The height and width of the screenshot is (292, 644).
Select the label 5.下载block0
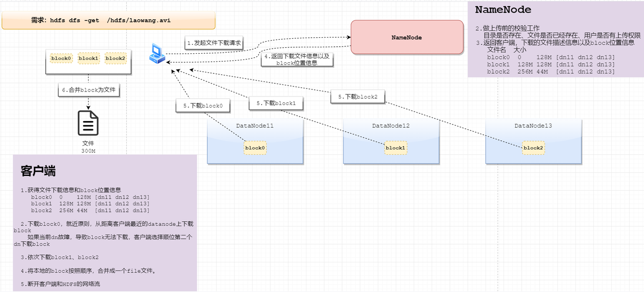(203, 106)
